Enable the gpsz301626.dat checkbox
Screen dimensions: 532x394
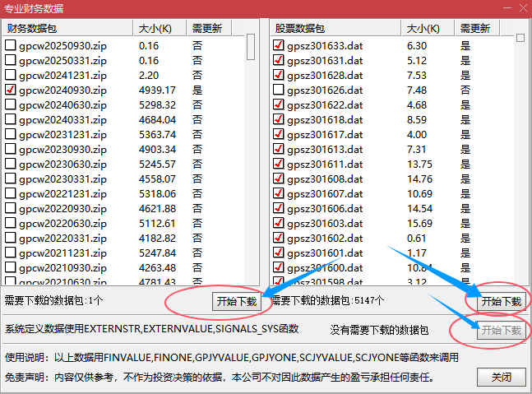279,90
